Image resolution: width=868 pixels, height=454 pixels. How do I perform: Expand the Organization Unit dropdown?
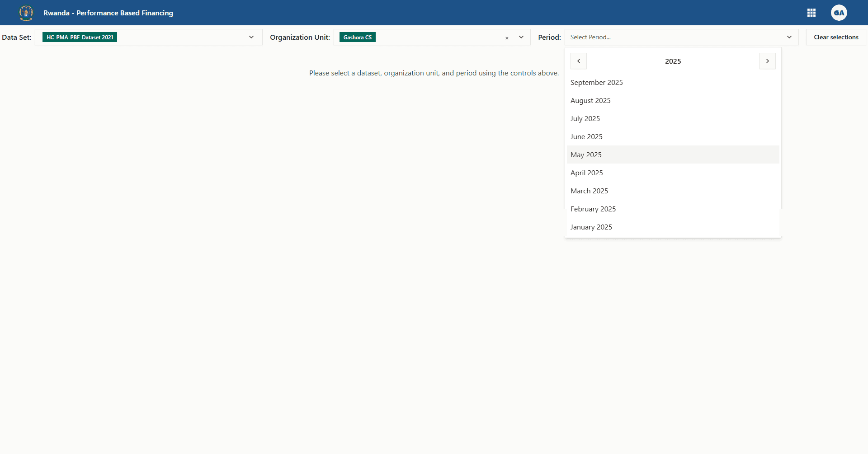(x=522, y=37)
